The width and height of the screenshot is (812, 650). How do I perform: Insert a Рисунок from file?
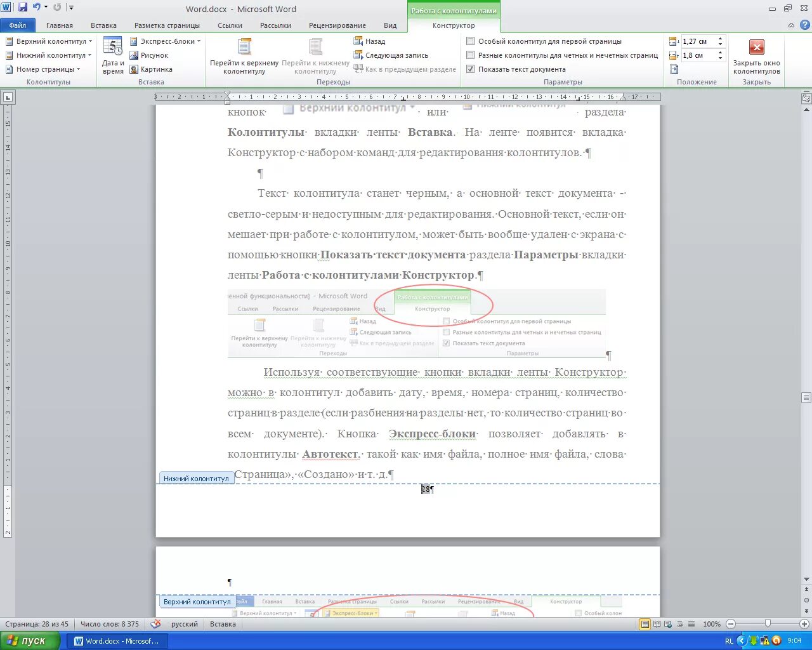click(149, 55)
